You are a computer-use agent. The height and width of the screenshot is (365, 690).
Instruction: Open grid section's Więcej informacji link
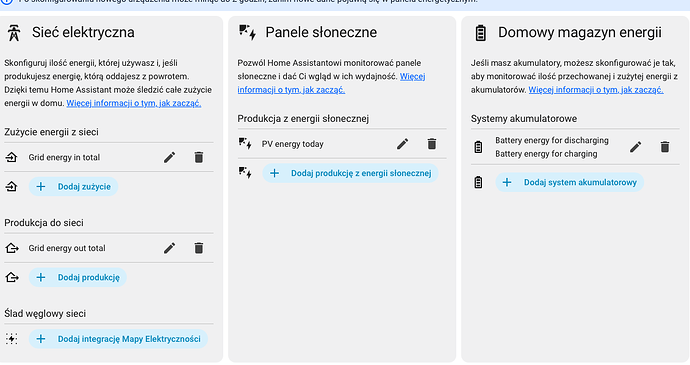point(134,103)
